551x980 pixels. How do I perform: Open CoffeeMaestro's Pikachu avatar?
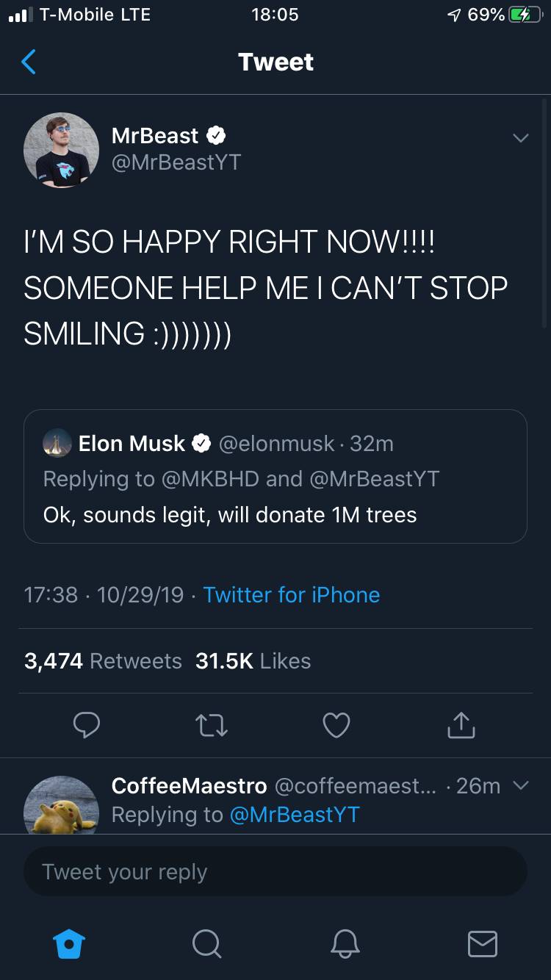point(61,805)
